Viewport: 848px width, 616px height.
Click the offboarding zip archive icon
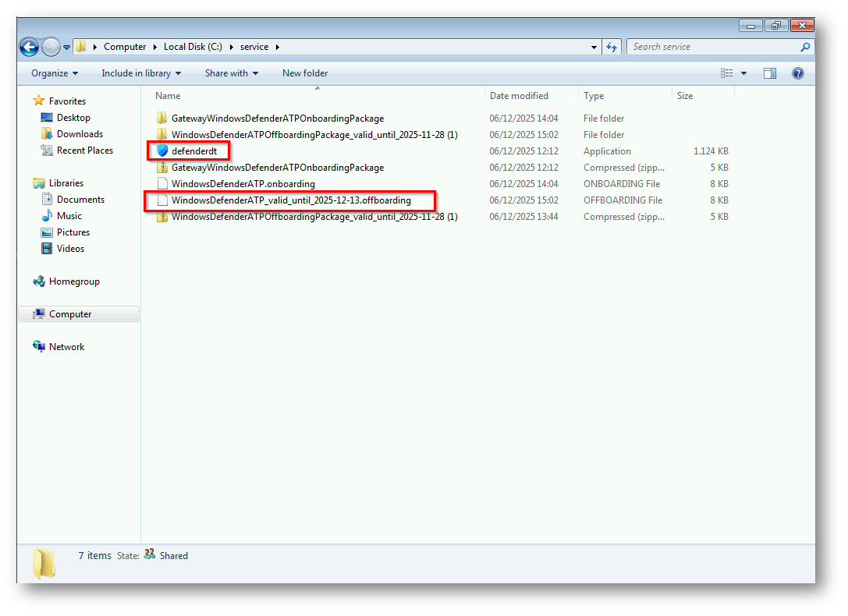click(x=162, y=217)
